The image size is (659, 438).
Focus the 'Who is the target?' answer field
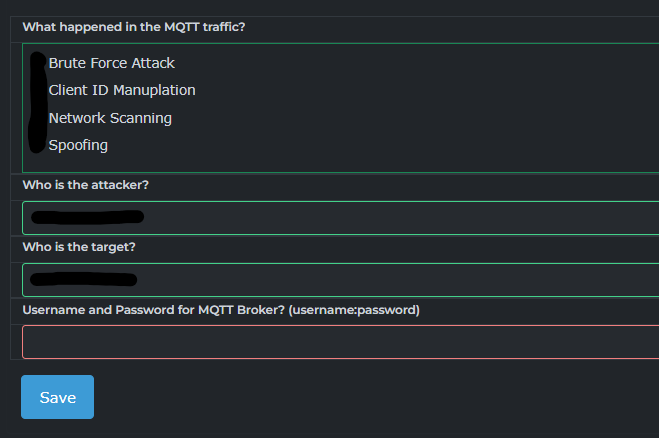(x=340, y=280)
